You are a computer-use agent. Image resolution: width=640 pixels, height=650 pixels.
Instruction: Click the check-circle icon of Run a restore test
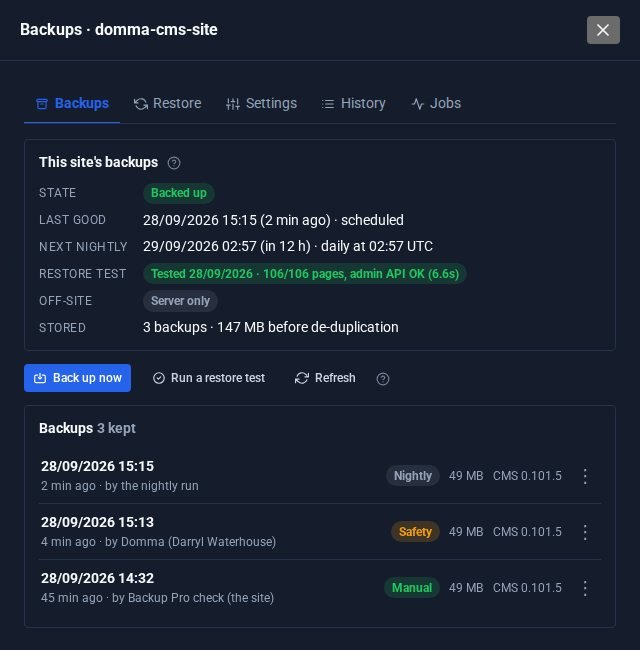point(159,378)
